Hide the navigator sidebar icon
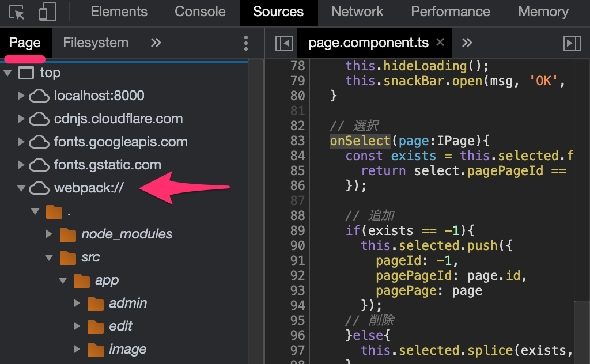The width and height of the screenshot is (590, 364). coord(283,43)
